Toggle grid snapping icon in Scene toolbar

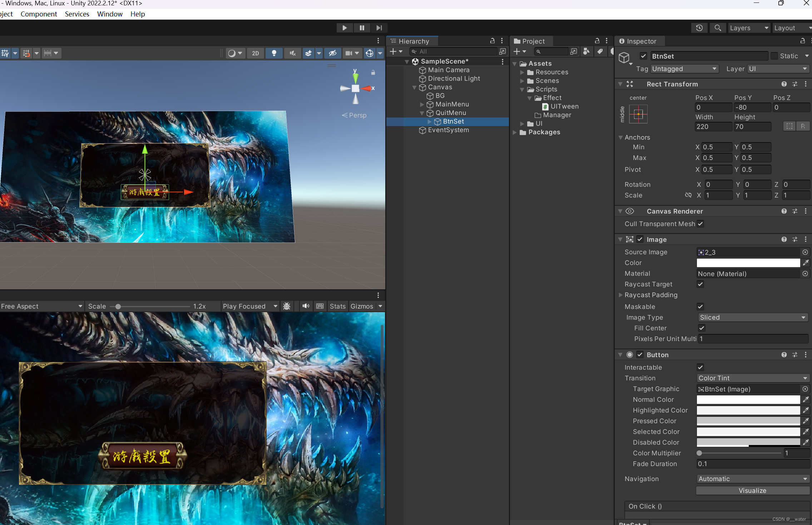pos(26,53)
